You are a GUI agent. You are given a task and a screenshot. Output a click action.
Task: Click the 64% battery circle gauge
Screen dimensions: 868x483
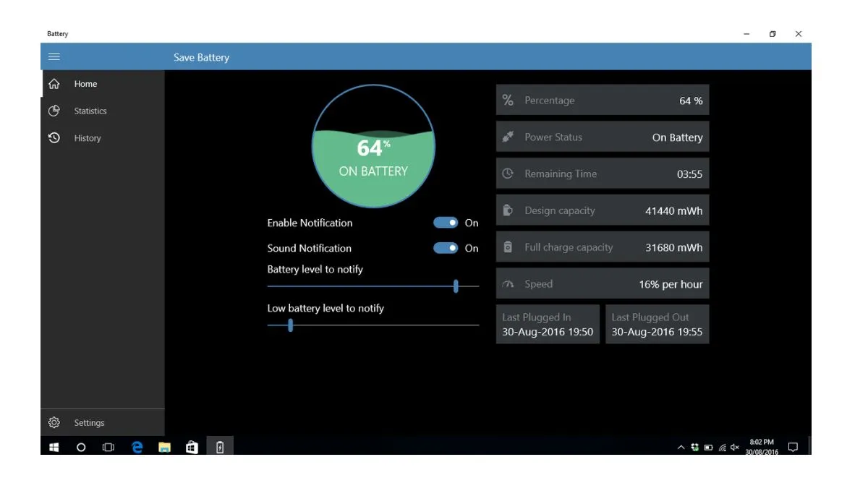(373, 146)
